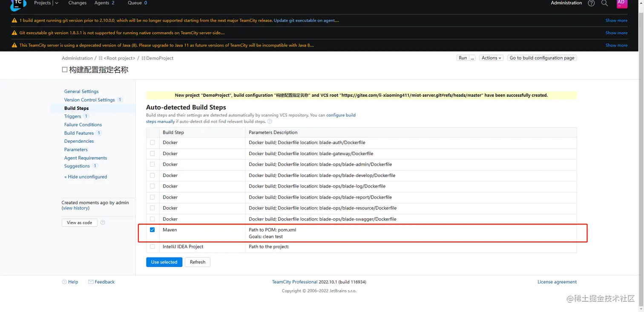Image resolution: width=644 pixels, height=312 pixels.
Task: Open the help question mark icon in header
Action: click(591, 3)
